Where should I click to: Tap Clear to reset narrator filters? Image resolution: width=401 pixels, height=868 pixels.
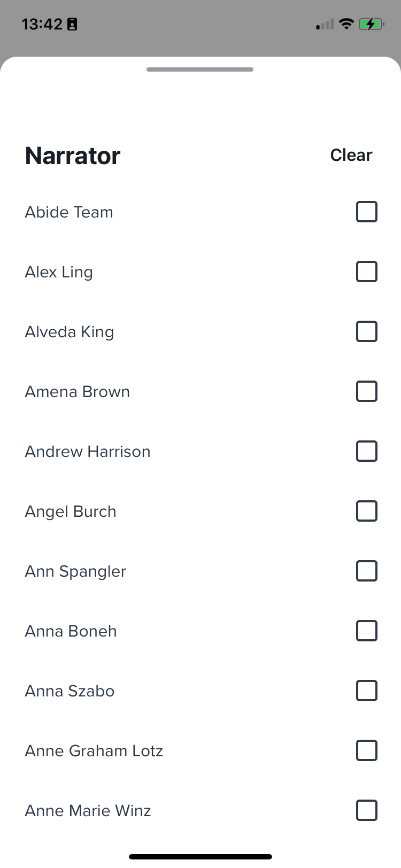point(351,155)
